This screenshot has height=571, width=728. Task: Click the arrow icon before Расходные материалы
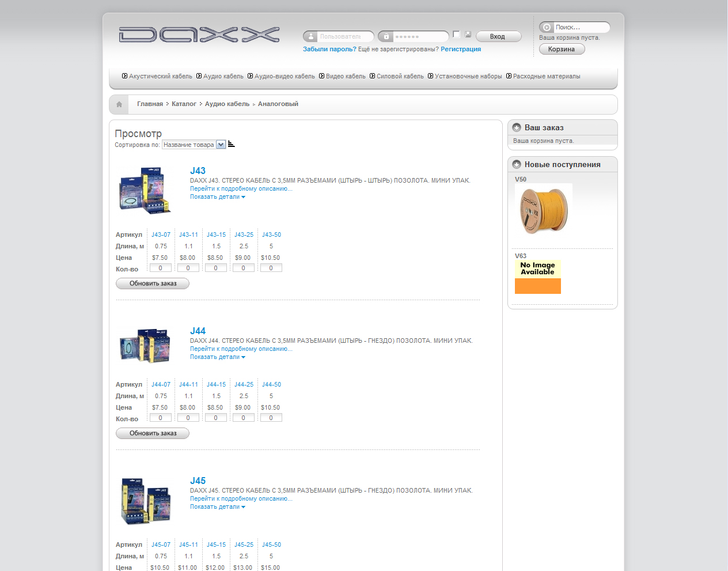pos(509,76)
